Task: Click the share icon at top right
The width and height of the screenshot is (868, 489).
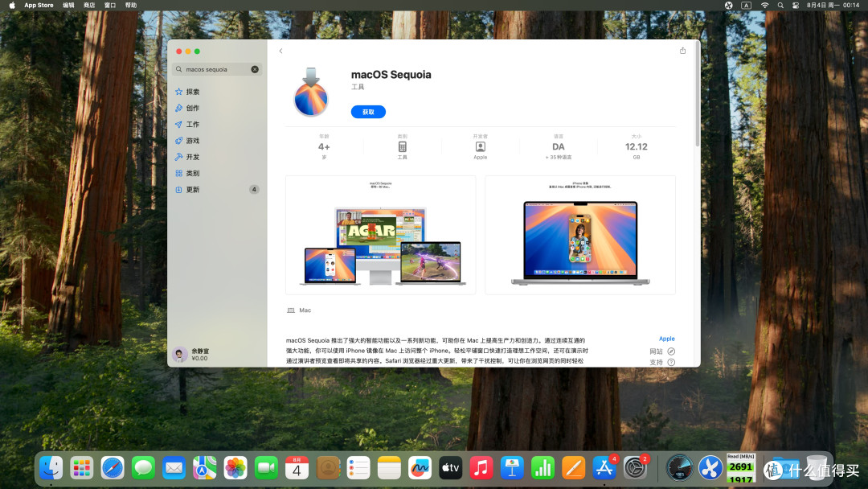Action: pyautogui.click(x=682, y=51)
